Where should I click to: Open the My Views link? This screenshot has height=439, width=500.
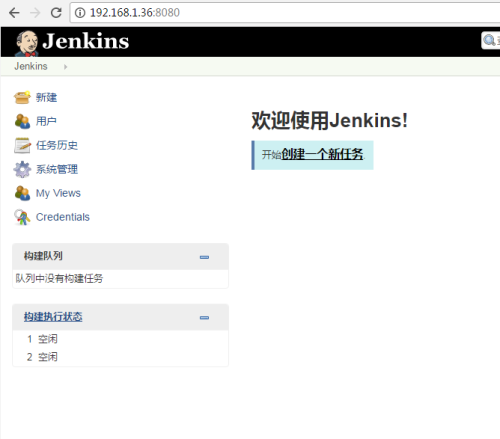(x=58, y=193)
